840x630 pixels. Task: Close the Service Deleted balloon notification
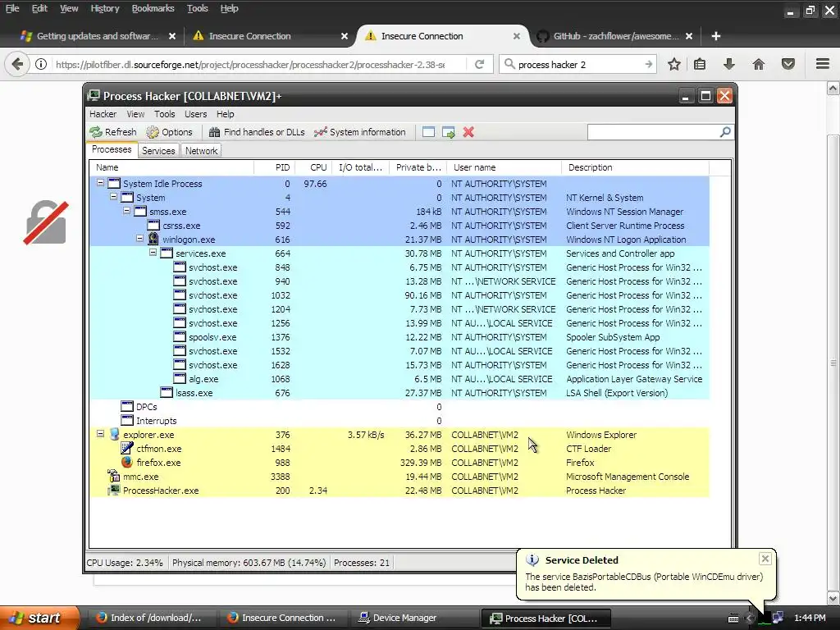pos(765,559)
